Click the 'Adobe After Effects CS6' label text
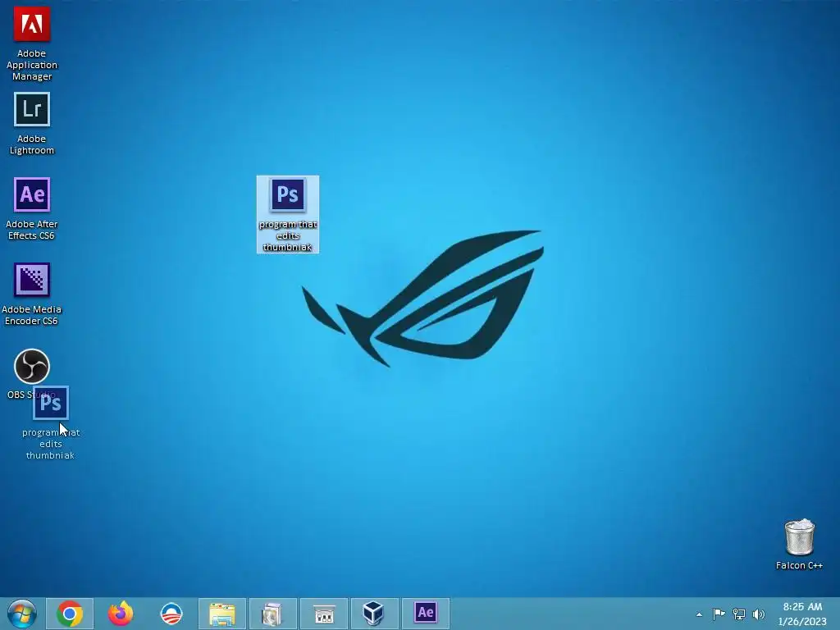840x630 pixels. coord(32,230)
